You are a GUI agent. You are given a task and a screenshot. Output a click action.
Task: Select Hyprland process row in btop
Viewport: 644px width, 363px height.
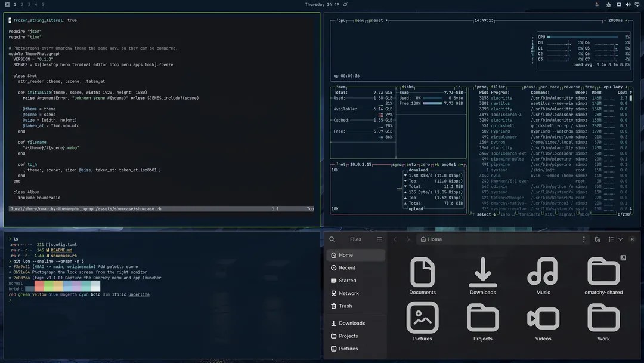coord(553,131)
